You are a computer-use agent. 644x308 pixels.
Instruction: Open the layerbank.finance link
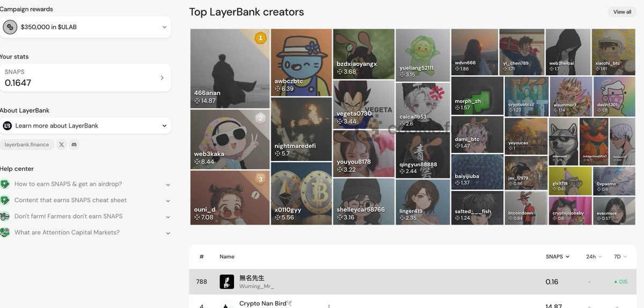27,145
